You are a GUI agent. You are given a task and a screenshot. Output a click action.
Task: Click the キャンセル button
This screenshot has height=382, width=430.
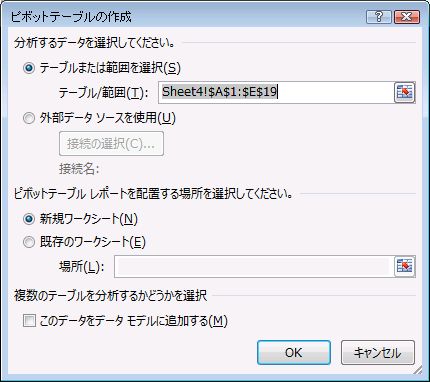click(x=378, y=352)
